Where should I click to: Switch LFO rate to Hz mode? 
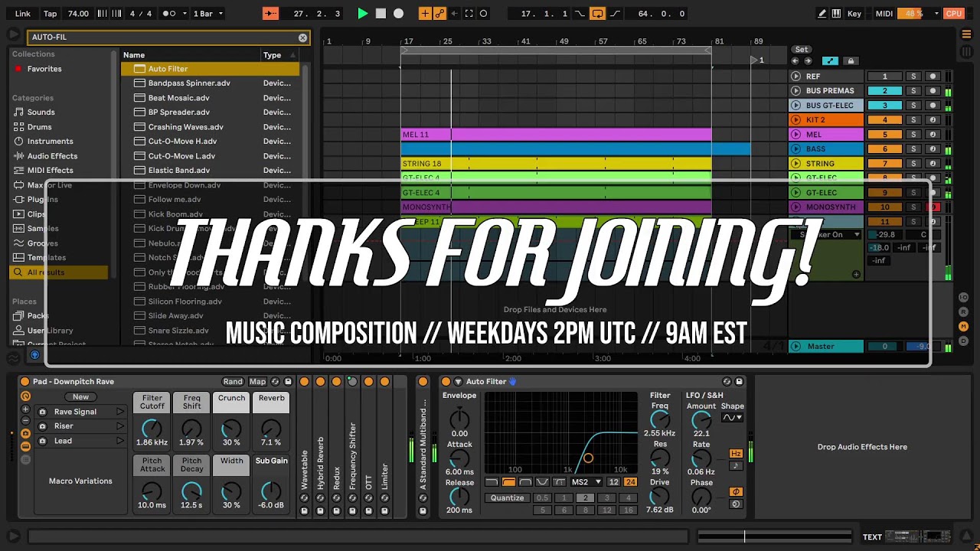pos(736,454)
